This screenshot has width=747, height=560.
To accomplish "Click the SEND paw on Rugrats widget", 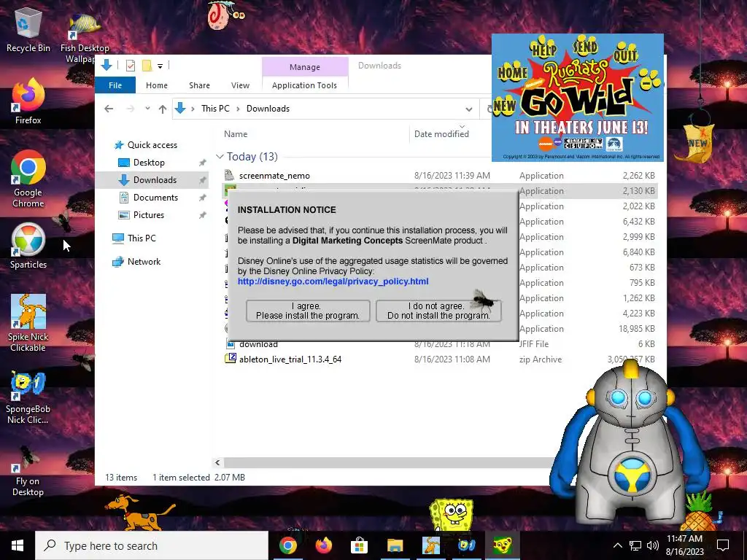I will [586, 47].
